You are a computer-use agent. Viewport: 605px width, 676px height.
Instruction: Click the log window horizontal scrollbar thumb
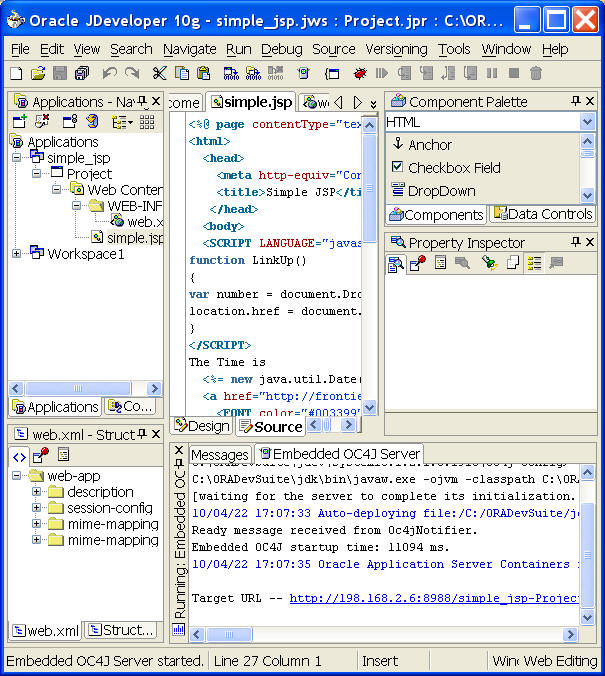229,634
